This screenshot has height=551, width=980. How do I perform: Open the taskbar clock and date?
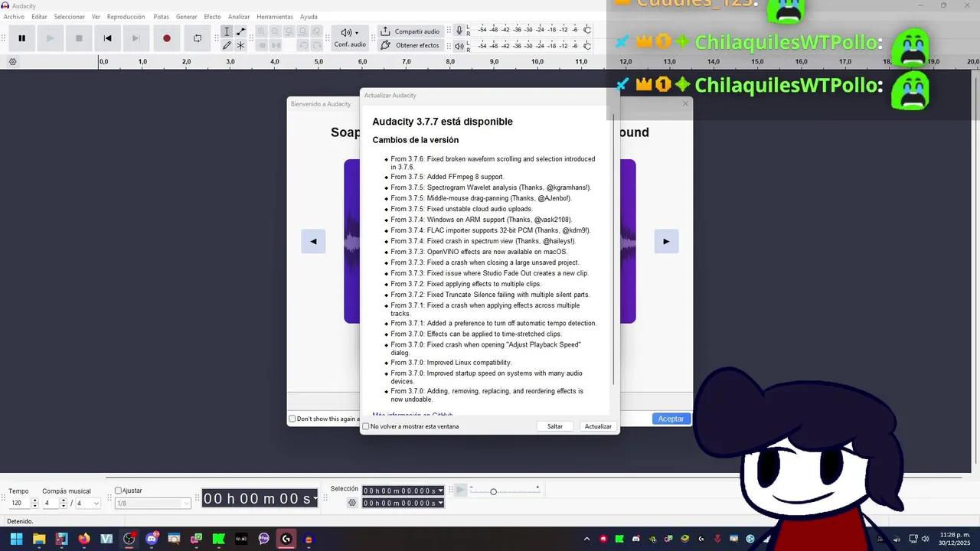(x=955, y=539)
